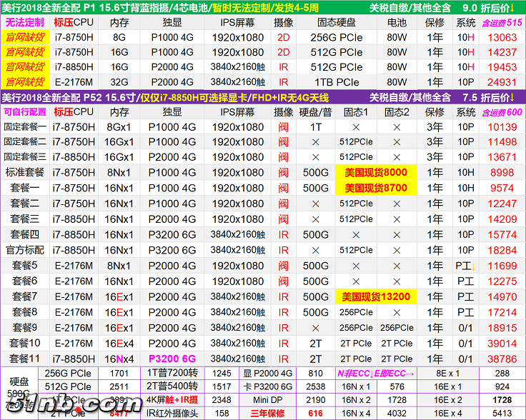Screen dimensions: 526x420
Task: Click the magenta P3200 6G cell
Action: (172, 359)
